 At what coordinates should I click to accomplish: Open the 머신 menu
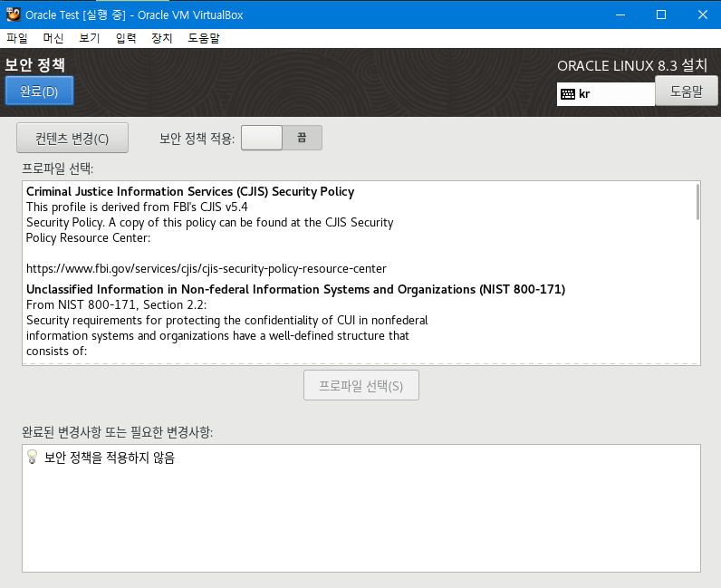point(53,38)
